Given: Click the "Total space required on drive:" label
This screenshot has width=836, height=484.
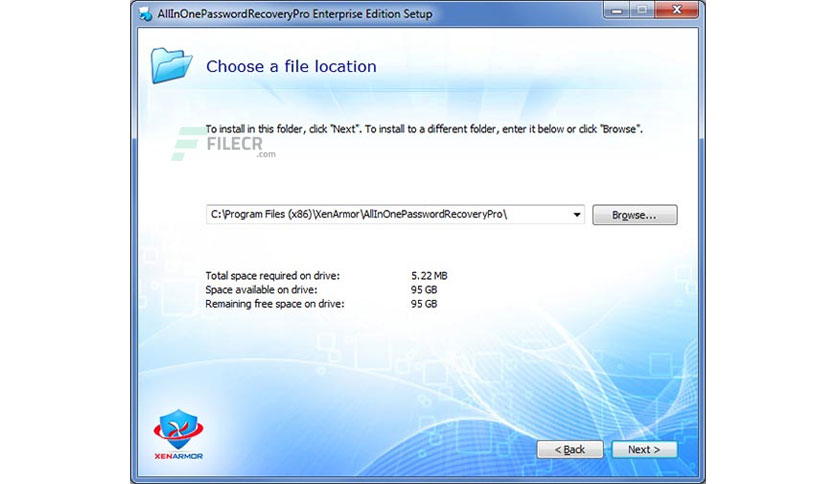Looking at the screenshot, I should (x=272, y=276).
